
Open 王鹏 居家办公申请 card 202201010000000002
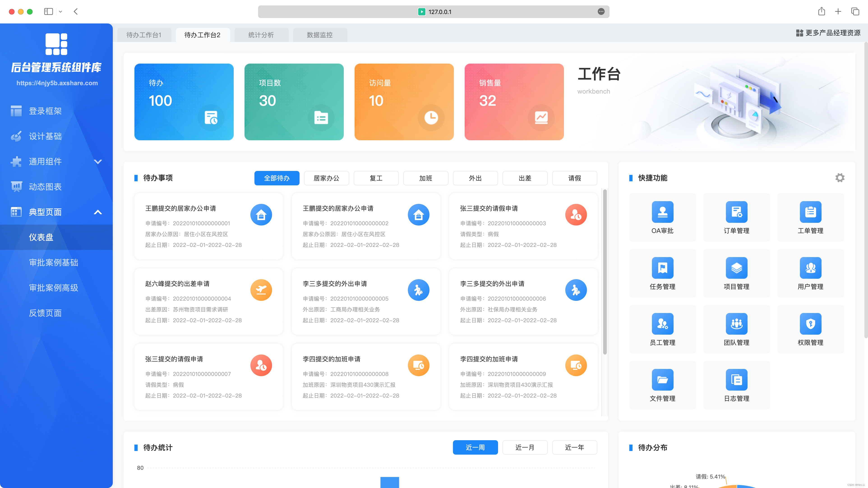click(366, 226)
